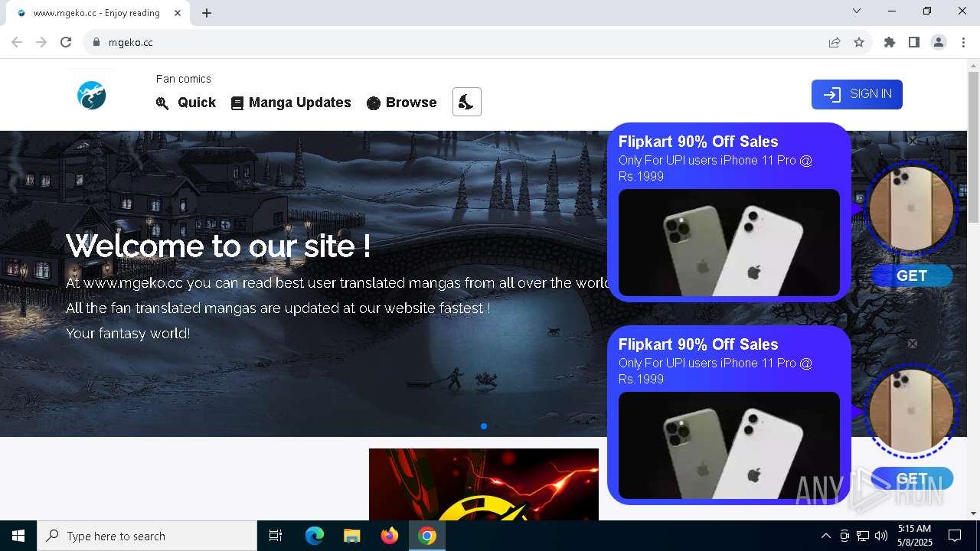Click the lower ad iPhone image
Screen dimensions: 980x551
[x=729, y=445]
